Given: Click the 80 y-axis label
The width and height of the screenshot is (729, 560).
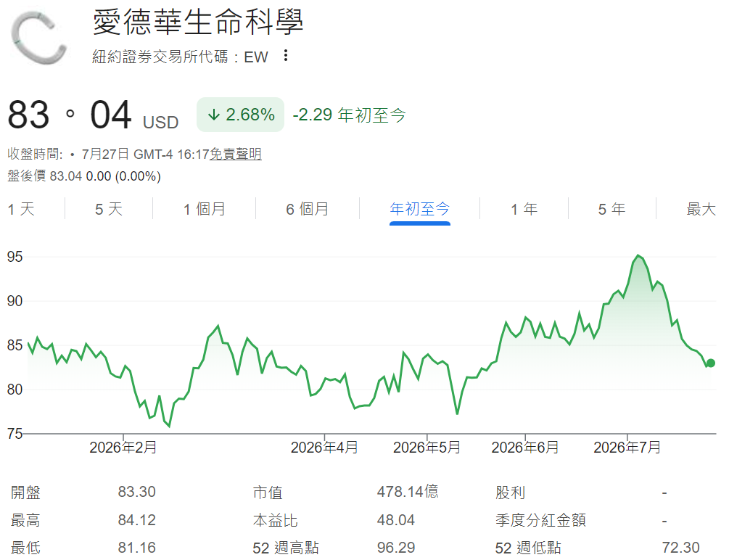Looking at the screenshot, I should (15, 390).
